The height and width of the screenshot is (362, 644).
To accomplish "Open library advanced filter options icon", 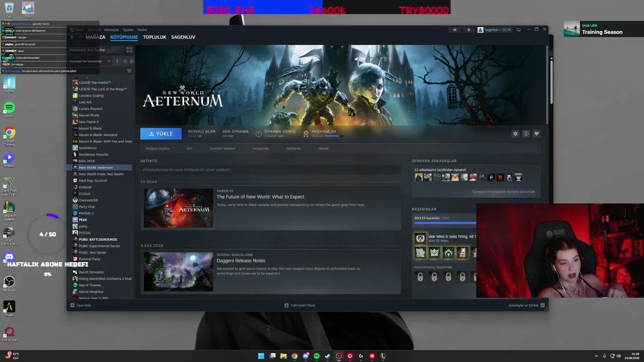I will [129, 71].
